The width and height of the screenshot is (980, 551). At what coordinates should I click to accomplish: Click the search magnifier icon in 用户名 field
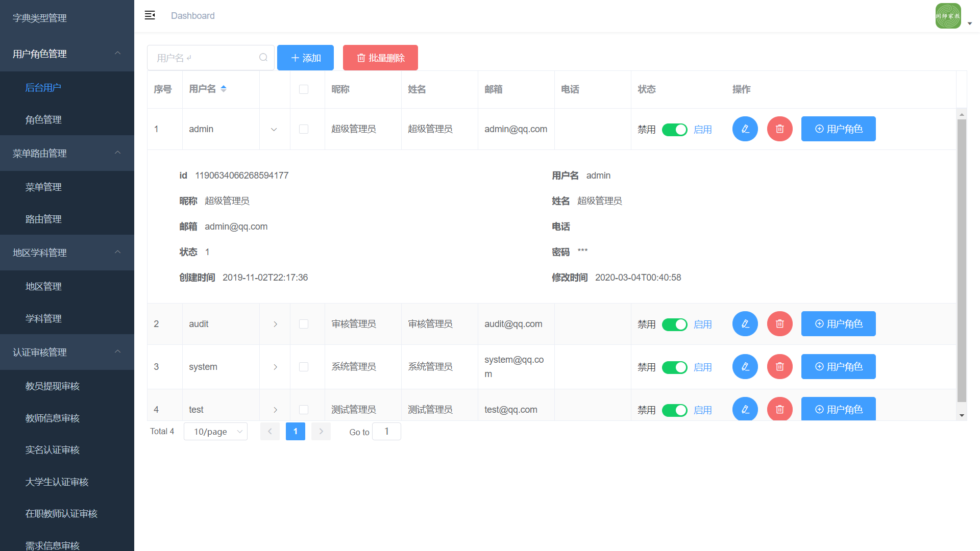(263, 58)
